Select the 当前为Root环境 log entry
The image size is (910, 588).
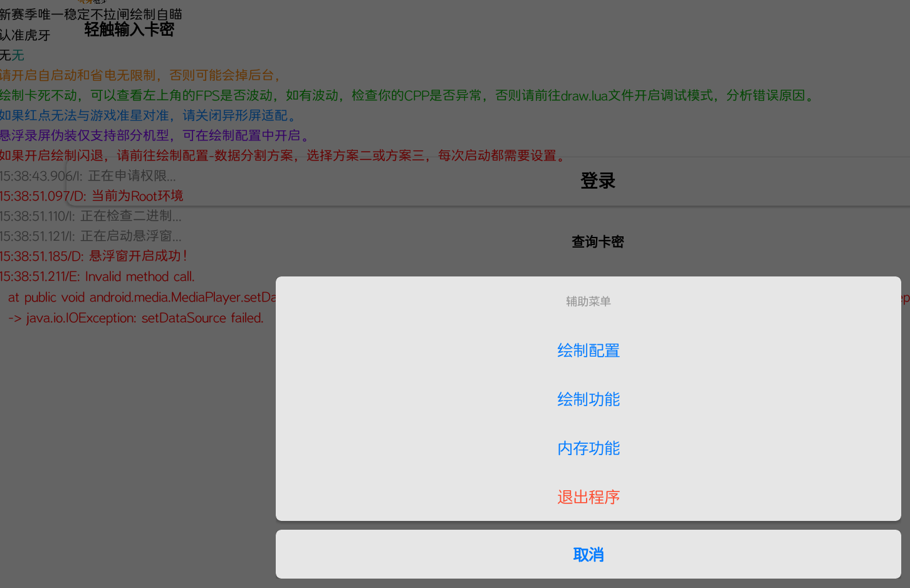(91, 196)
